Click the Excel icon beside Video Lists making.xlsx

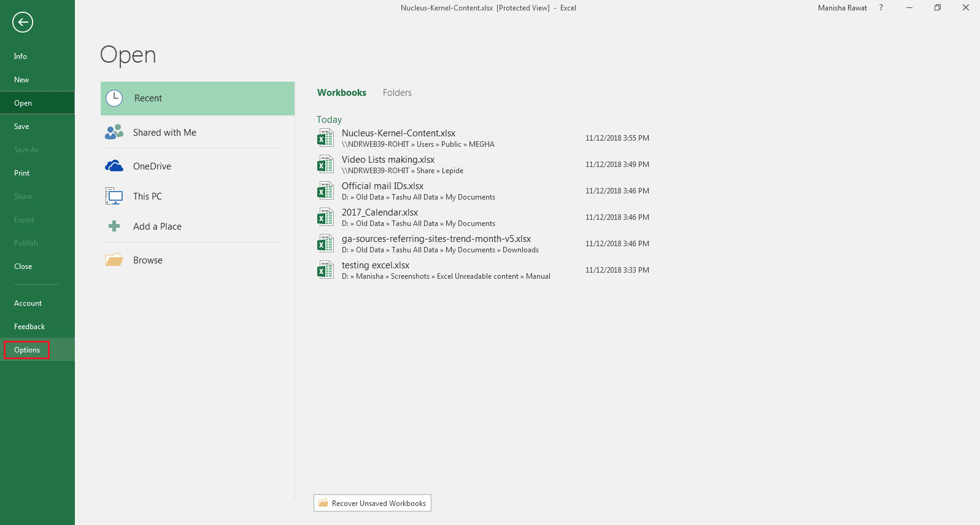[325, 165]
